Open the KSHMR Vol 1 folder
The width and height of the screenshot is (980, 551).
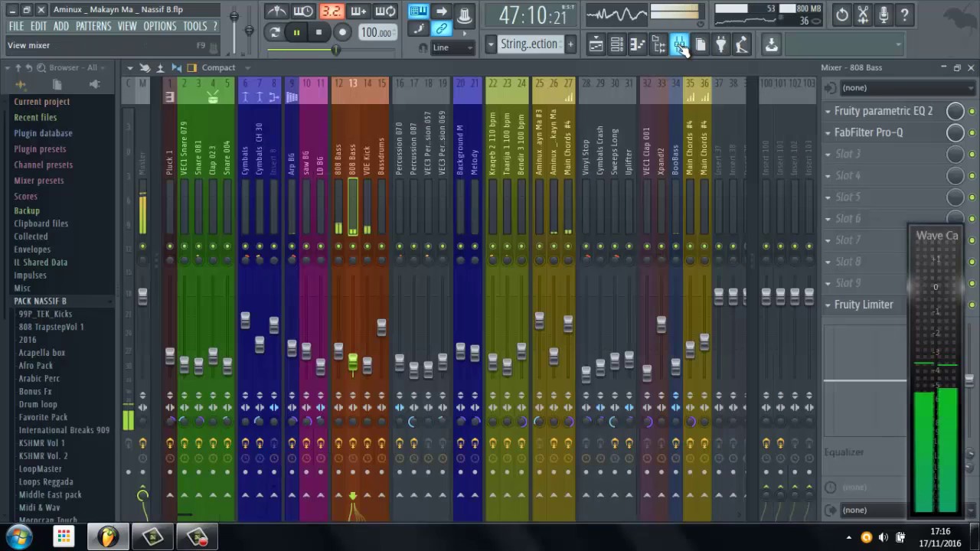pos(41,443)
